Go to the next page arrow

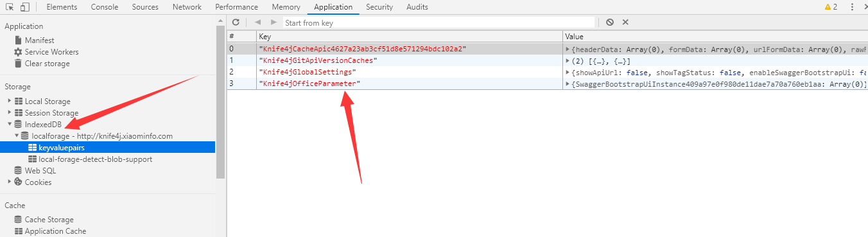(x=273, y=22)
